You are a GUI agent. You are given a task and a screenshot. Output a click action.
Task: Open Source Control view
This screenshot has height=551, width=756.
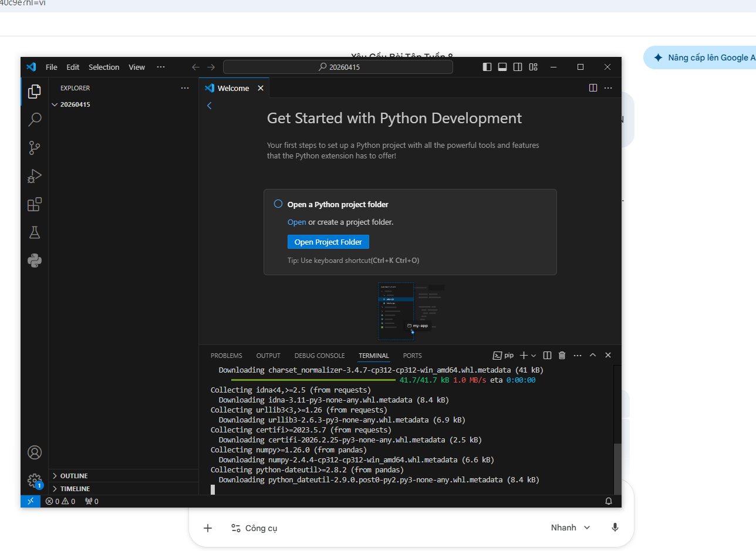(35, 148)
